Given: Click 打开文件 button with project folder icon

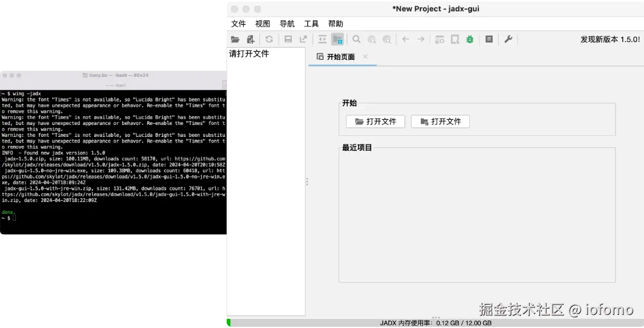Looking at the screenshot, I should pos(440,122).
